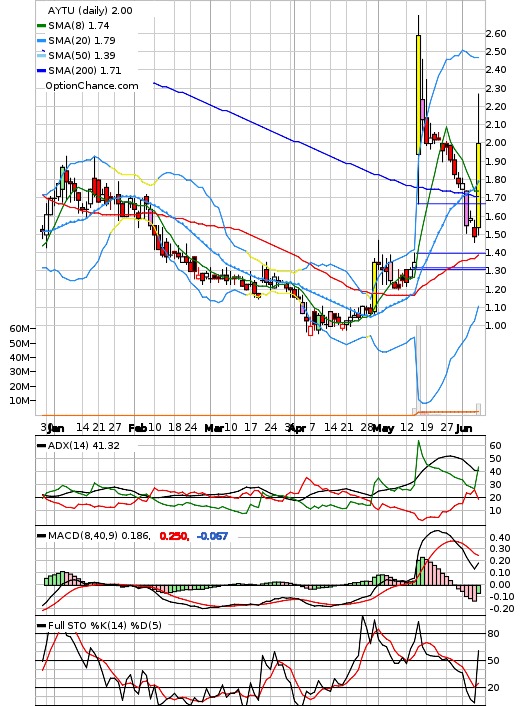Click the large grey mid-May volume bar
The width and height of the screenshot is (526, 706).
click(418, 370)
